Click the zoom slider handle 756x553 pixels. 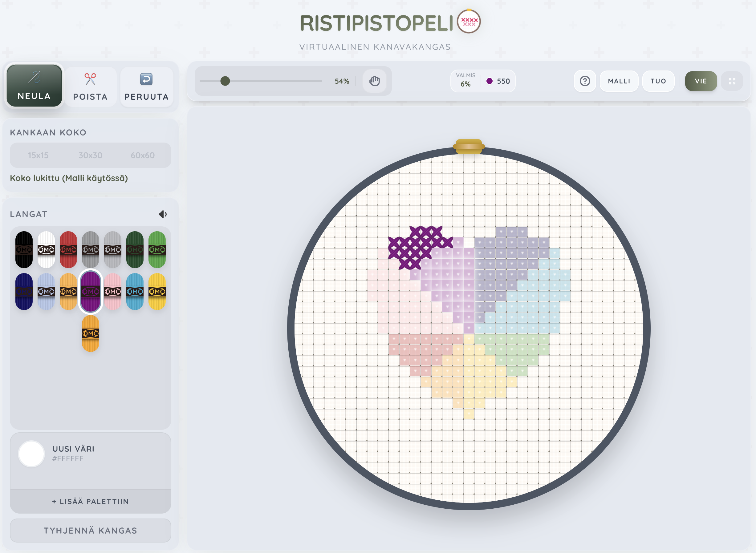pos(225,81)
